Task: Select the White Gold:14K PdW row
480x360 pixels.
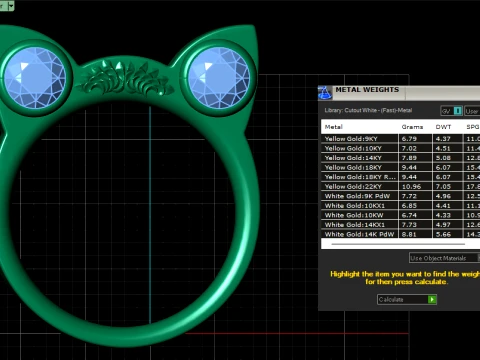Action: tap(400, 234)
